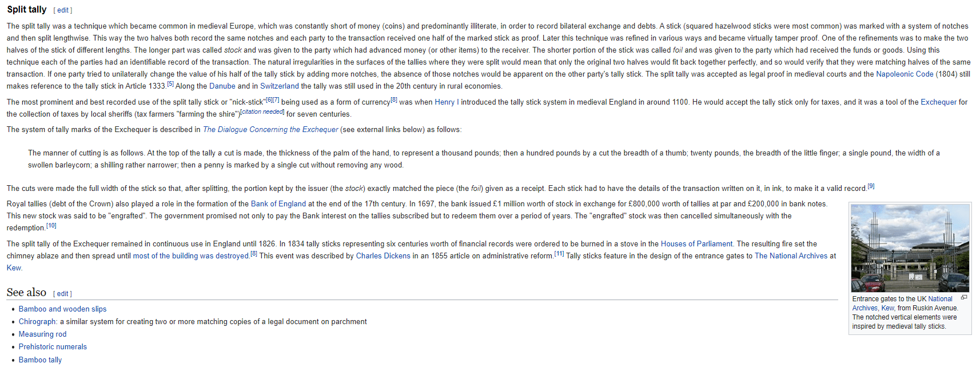Click the enlarge icon in the image caption
Viewport: 980px width, 371px height.
[964, 297]
